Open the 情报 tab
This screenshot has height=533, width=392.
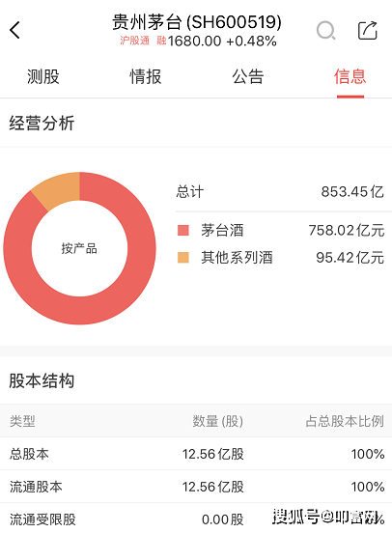[x=146, y=76]
